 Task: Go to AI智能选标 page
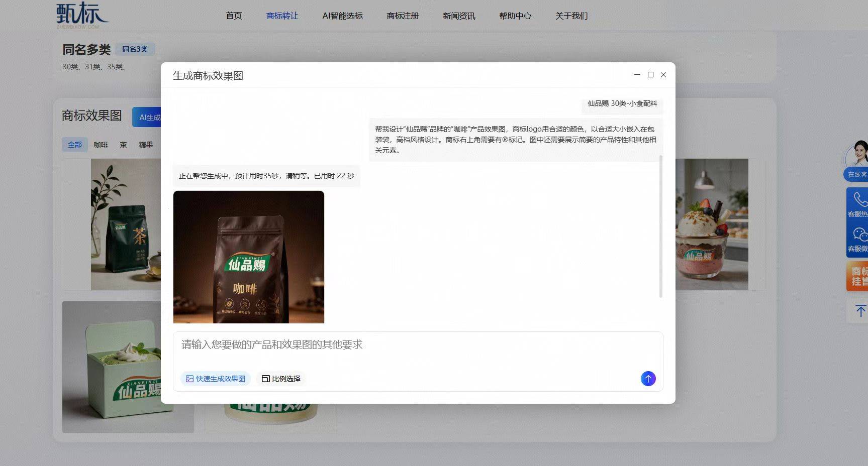(x=342, y=16)
